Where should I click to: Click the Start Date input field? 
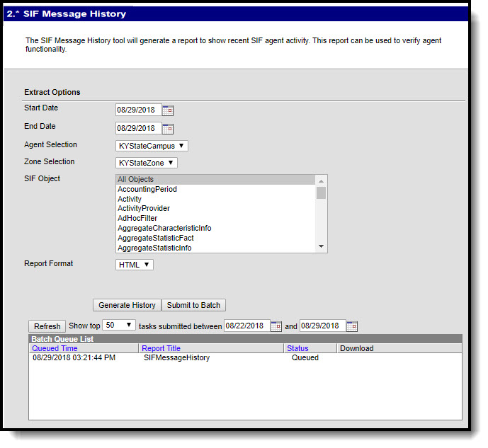coord(139,110)
